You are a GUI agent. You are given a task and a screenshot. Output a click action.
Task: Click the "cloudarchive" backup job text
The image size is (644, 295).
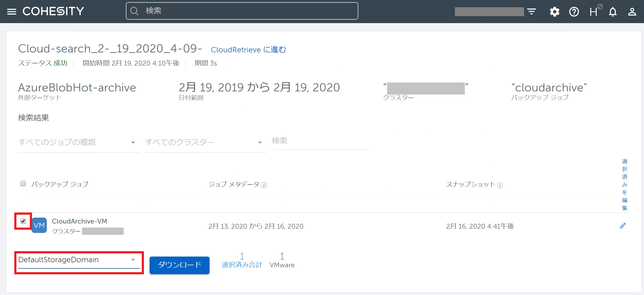click(549, 88)
